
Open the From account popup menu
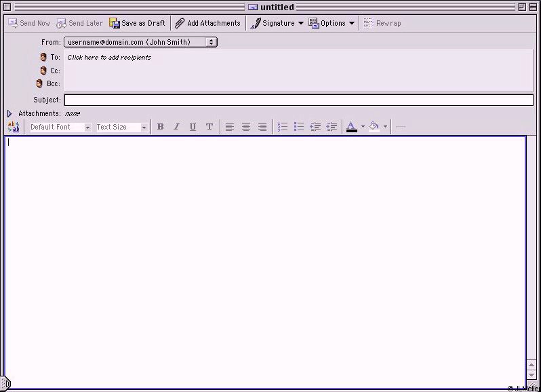tap(140, 42)
